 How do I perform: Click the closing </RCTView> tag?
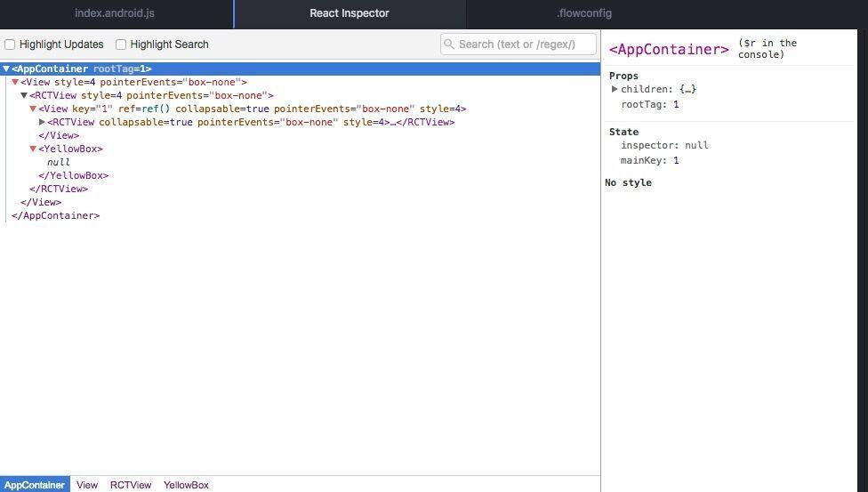pyautogui.click(x=59, y=189)
